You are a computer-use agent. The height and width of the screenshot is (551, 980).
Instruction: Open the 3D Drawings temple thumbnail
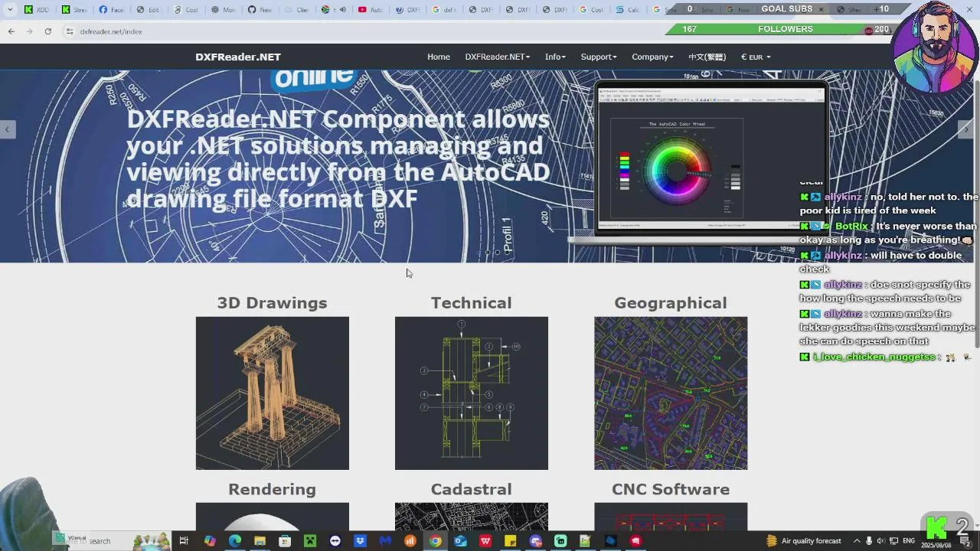[272, 393]
